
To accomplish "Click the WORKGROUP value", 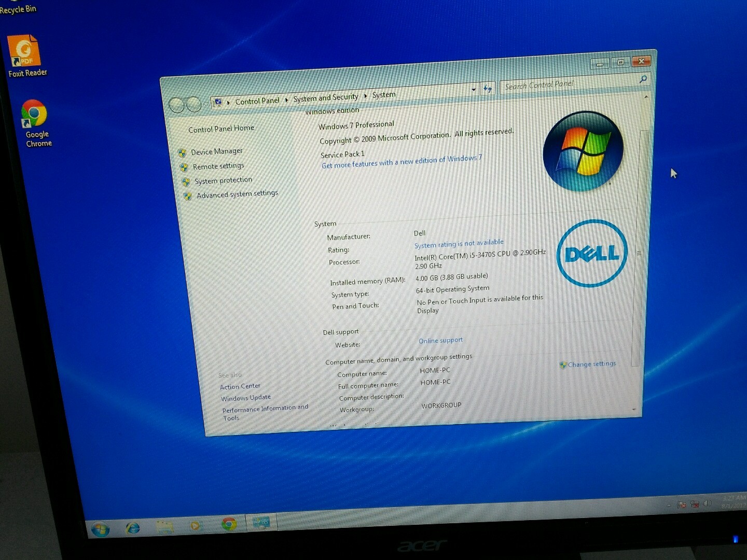I will [441, 405].
